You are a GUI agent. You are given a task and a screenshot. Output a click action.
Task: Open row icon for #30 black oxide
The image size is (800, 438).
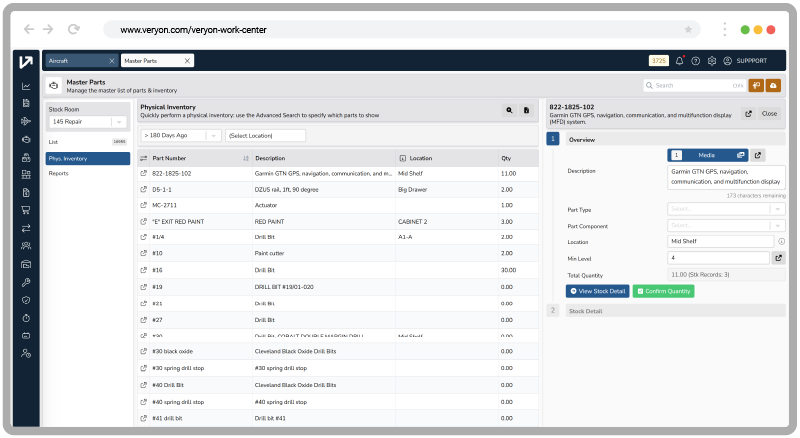pyautogui.click(x=143, y=351)
